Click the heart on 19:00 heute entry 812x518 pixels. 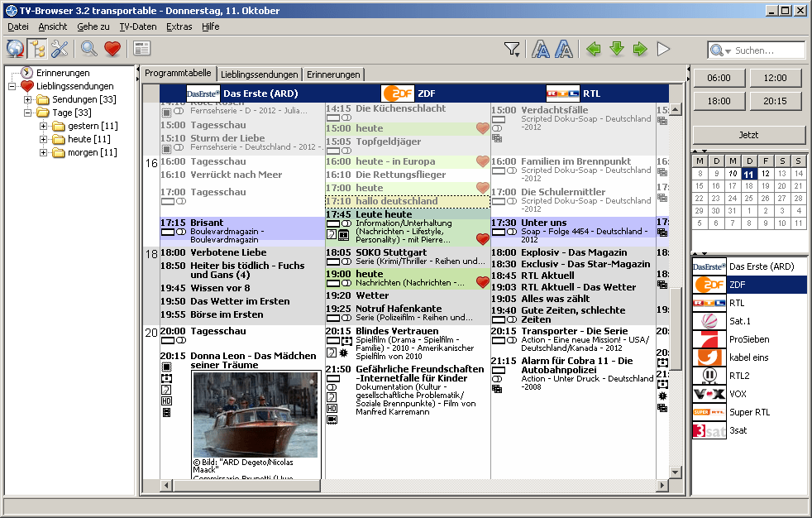click(x=483, y=282)
